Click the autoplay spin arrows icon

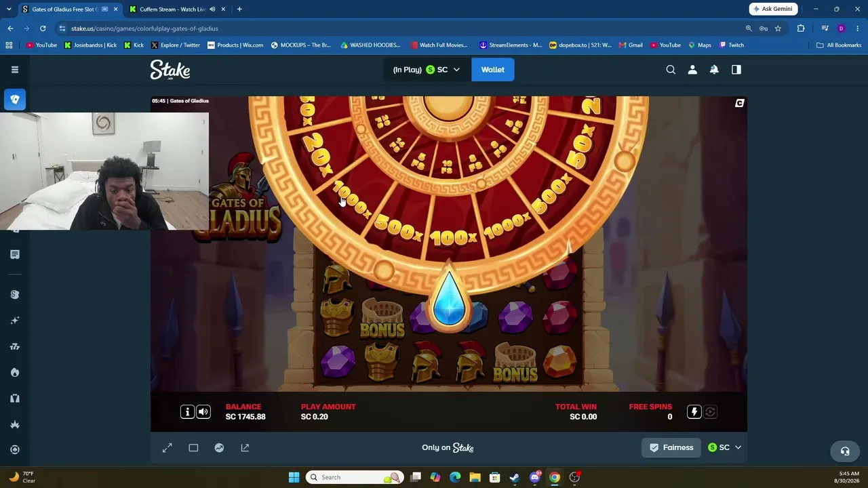coord(710,411)
